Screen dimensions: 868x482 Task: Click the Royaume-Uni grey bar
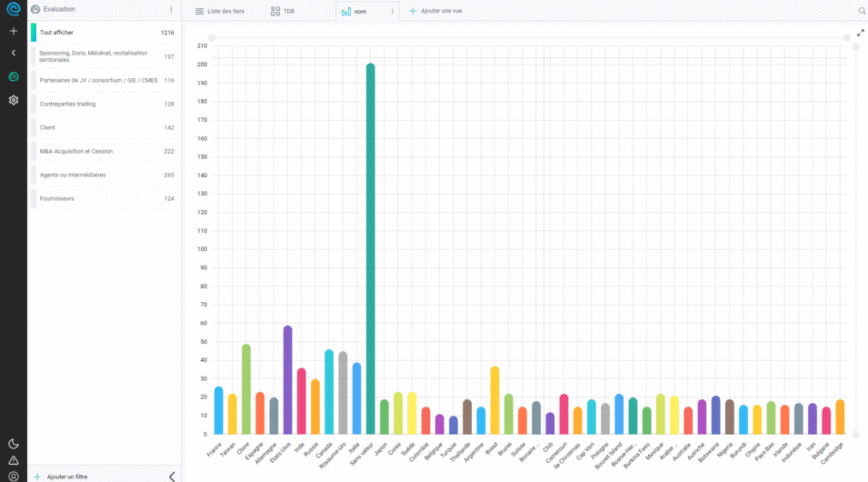click(343, 393)
